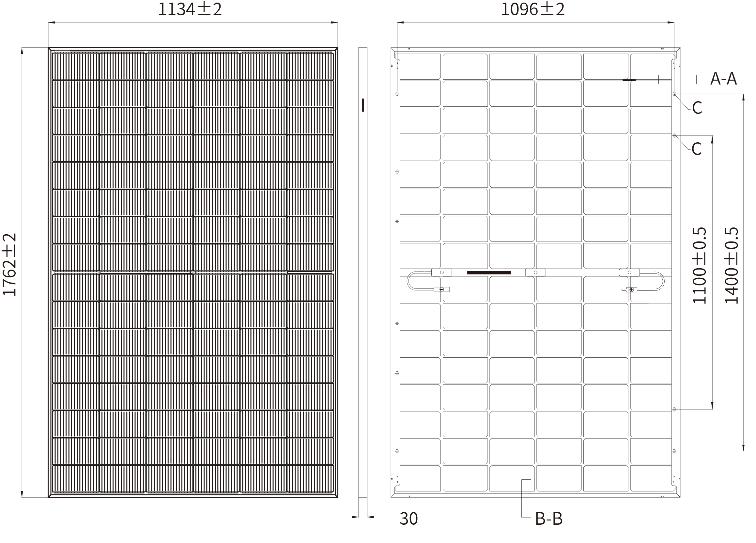Image resolution: width=756 pixels, height=543 pixels.
Task: Click the 1096±2 rear width dimension label
Action: (533, 10)
